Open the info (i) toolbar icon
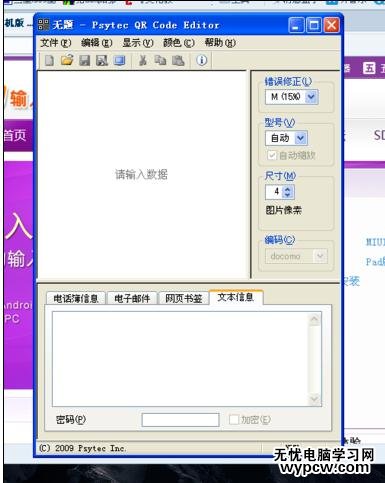 point(202,60)
